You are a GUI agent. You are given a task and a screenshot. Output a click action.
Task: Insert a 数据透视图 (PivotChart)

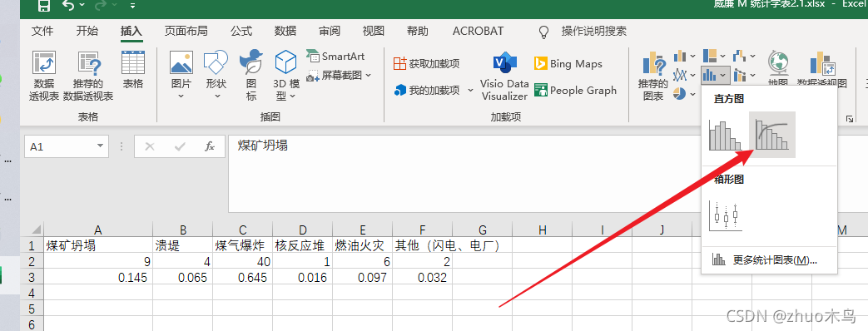(x=822, y=69)
